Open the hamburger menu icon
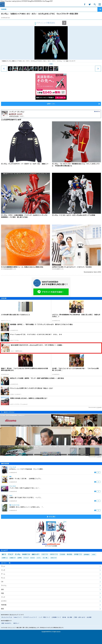The height and width of the screenshot is (644, 102). coord(99,4)
